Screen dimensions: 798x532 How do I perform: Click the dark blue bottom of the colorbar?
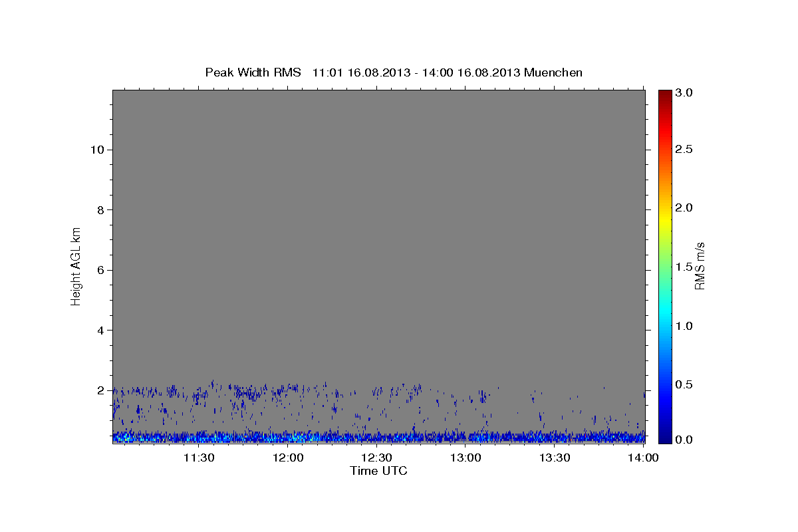coord(665,438)
